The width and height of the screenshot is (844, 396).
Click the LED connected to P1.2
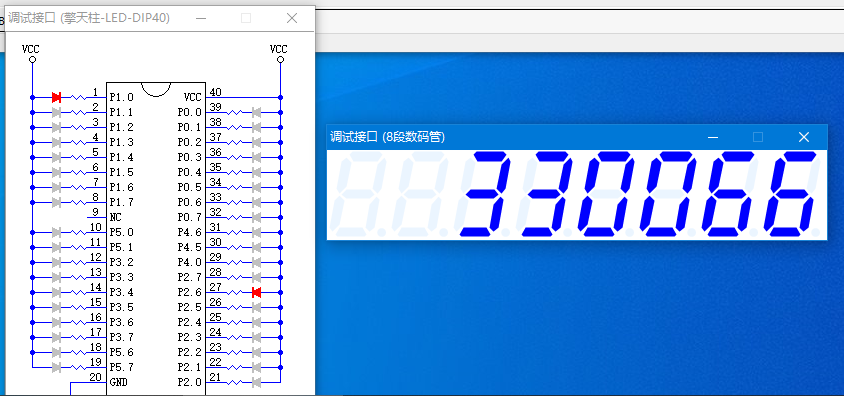pos(57,128)
